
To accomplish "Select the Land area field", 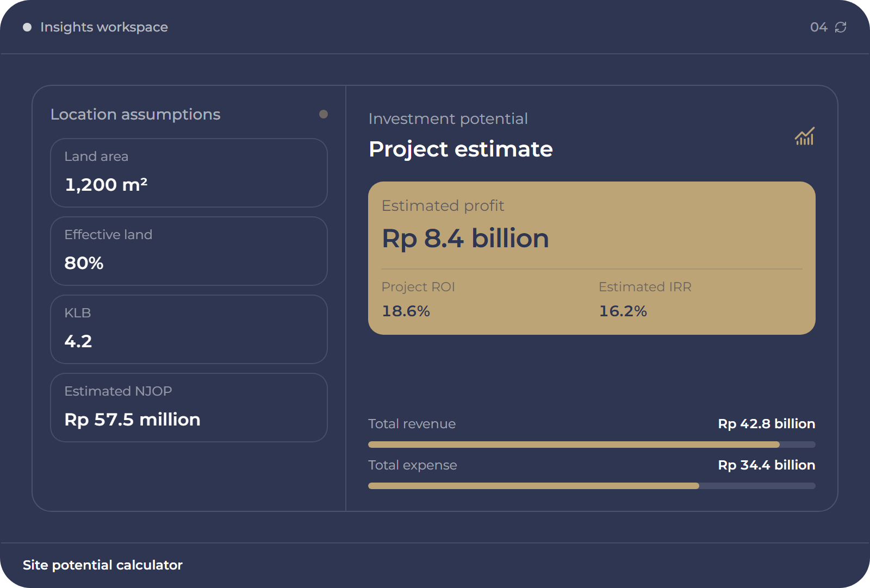I will (189, 173).
